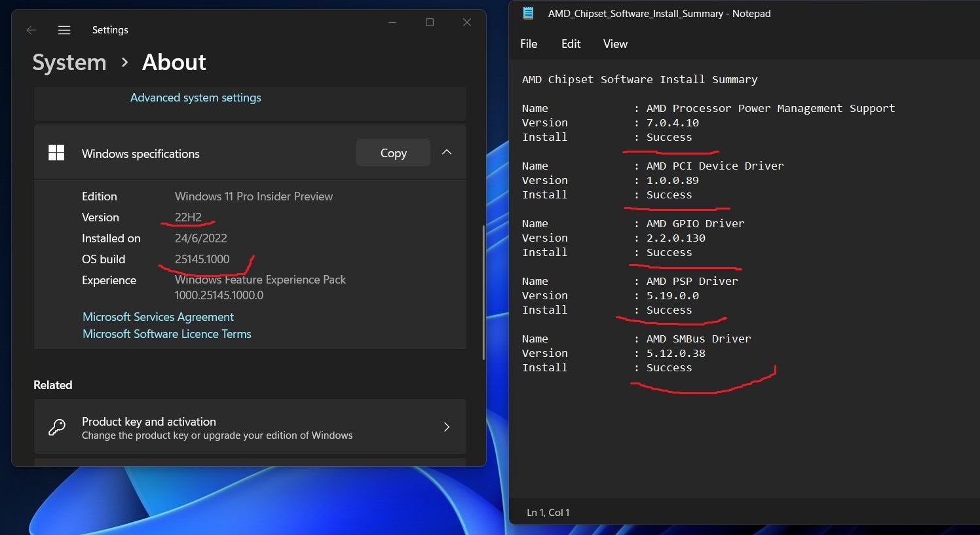The width and height of the screenshot is (980, 535).
Task: Click the Settings page vertical scrollbar
Action: click(x=483, y=292)
